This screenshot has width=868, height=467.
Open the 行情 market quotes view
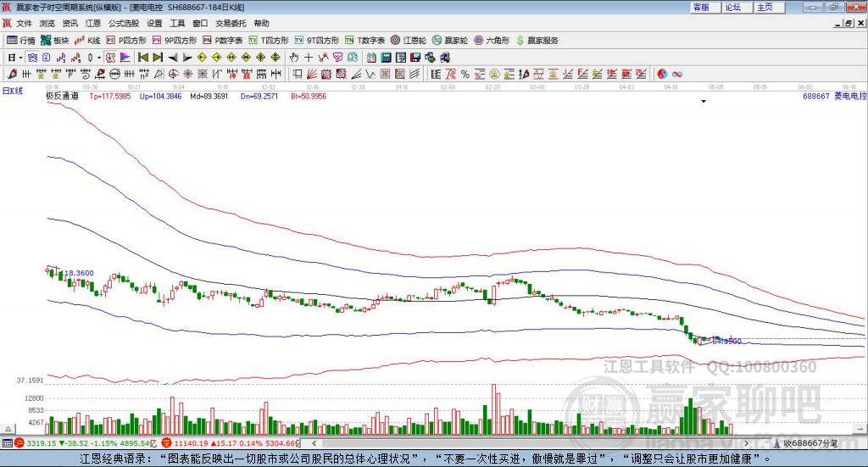(20, 41)
